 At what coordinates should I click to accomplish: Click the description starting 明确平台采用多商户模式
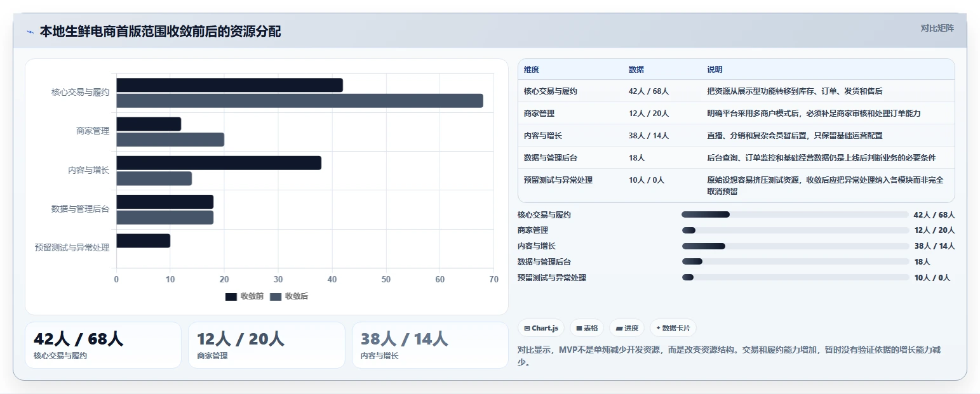pyautogui.click(x=814, y=114)
